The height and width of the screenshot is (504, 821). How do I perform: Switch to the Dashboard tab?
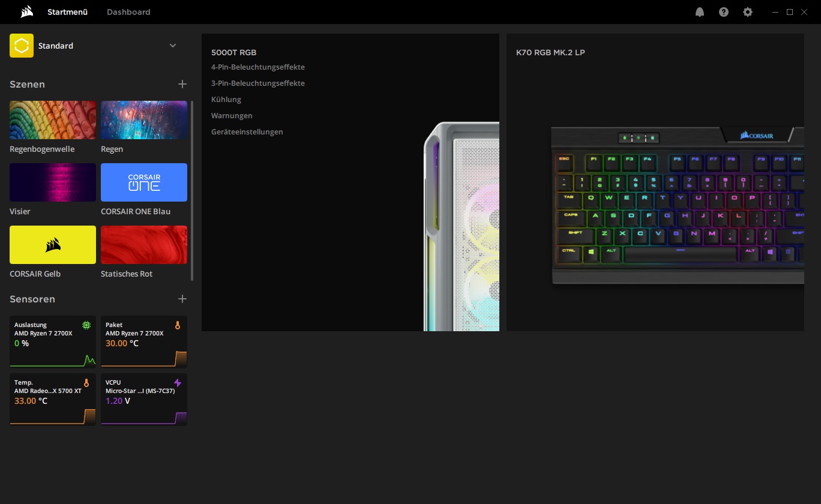pyautogui.click(x=128, y=12)
